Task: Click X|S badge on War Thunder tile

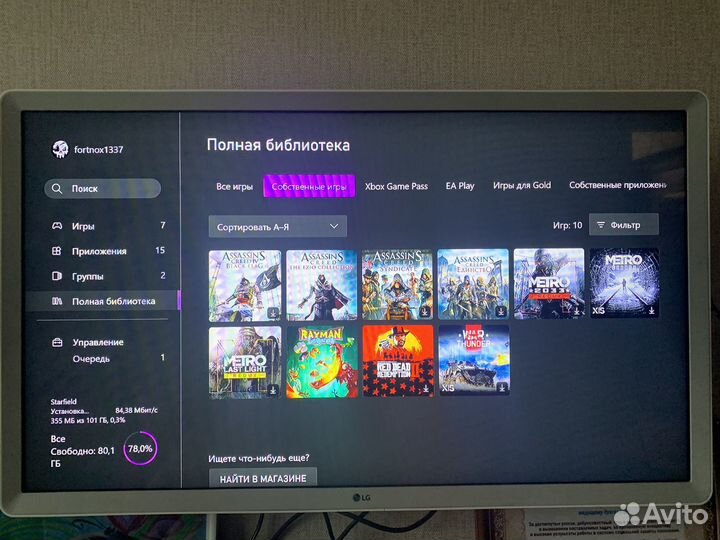Action: [448, 388]
